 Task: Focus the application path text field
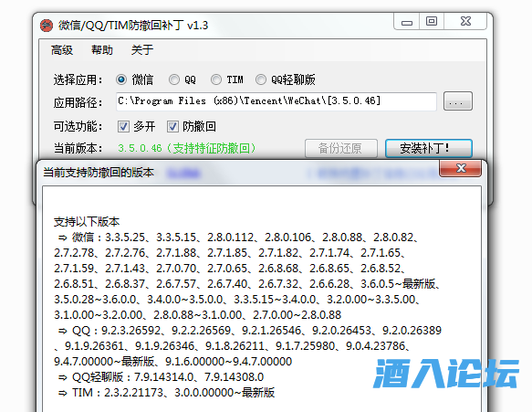[276, 101]
